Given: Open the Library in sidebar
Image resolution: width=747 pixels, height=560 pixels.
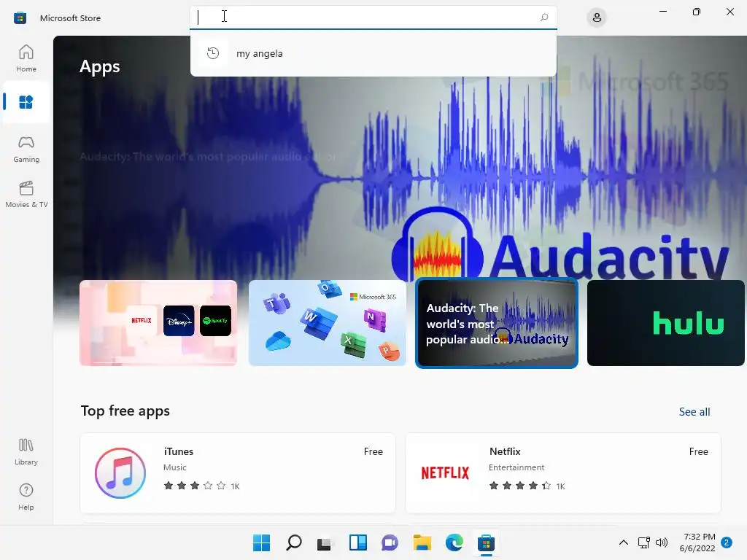Looking at the screenshot, I should (26, 452).
